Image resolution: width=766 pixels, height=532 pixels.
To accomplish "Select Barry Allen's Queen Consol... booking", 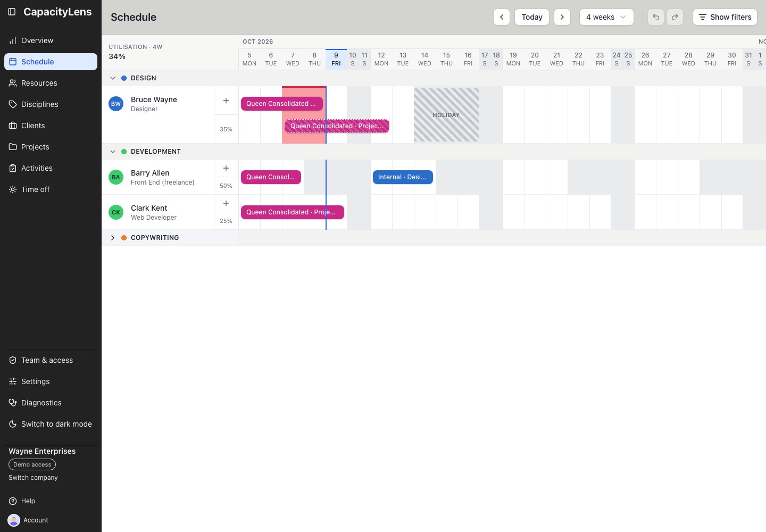I will [271, 177].
